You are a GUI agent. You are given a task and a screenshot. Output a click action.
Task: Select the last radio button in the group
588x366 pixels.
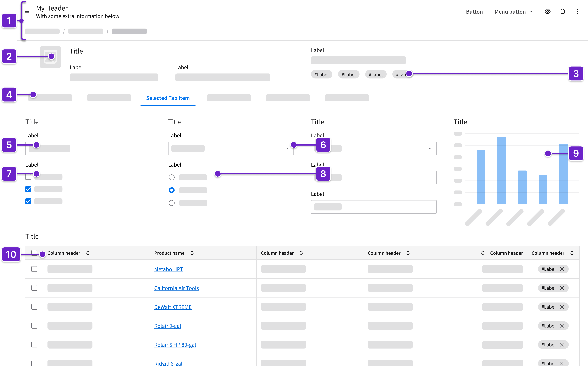coord(171,203)
